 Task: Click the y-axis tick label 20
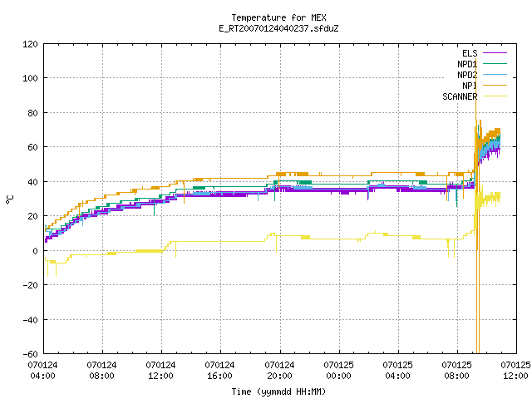pos(32,216)
